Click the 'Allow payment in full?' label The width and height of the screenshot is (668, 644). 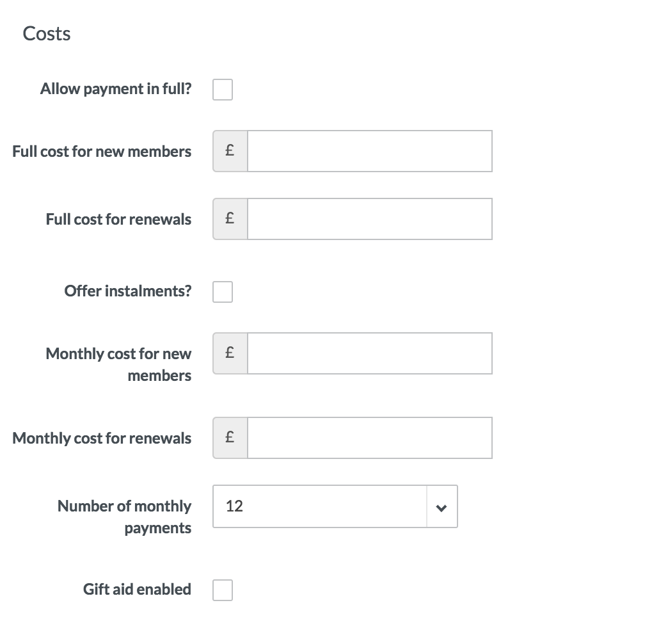[116, 89]
